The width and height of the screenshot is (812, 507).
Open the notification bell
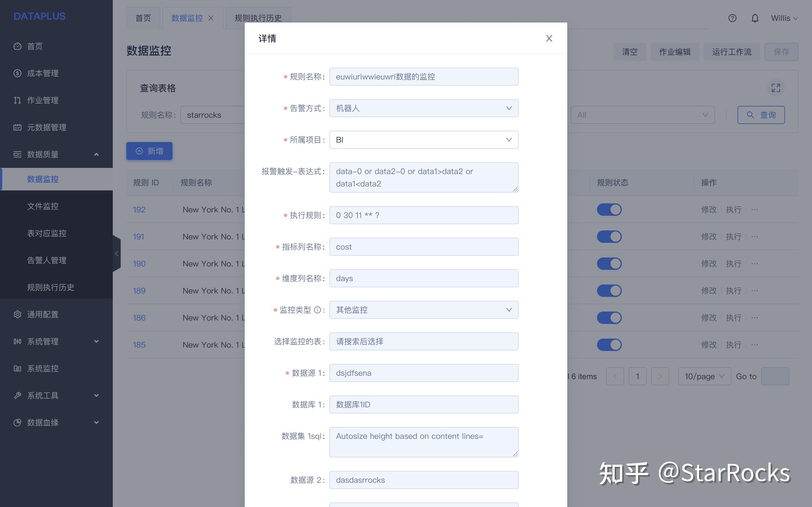pos(755,18)
